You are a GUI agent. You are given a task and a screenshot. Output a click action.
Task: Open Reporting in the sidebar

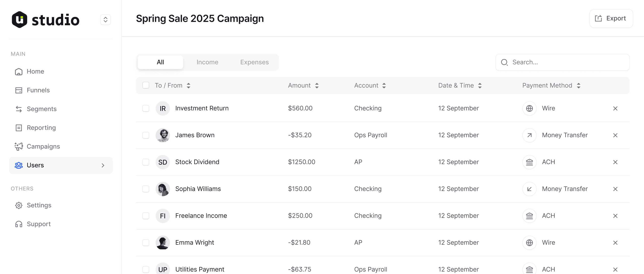(41, 128)
